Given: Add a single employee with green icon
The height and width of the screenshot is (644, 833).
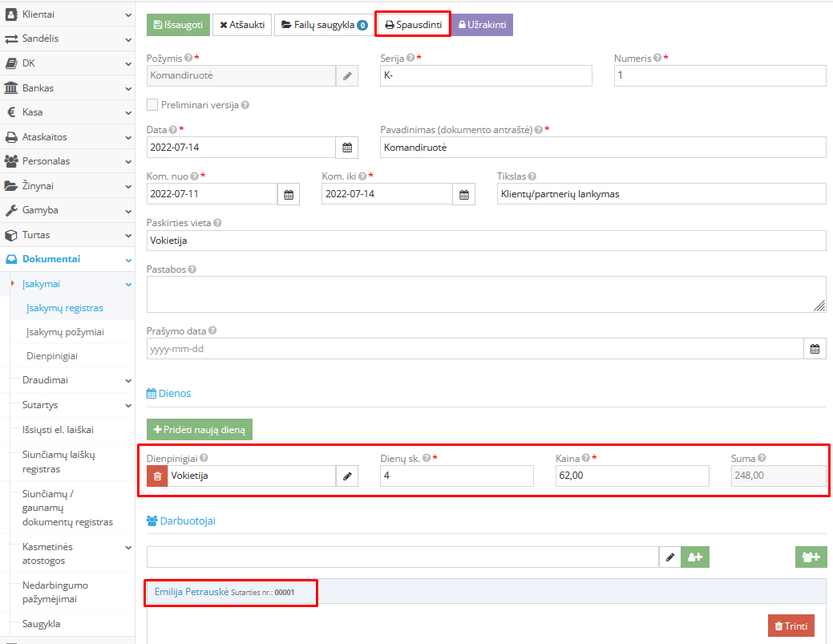Looking at the screenshot, I should 695,557.
